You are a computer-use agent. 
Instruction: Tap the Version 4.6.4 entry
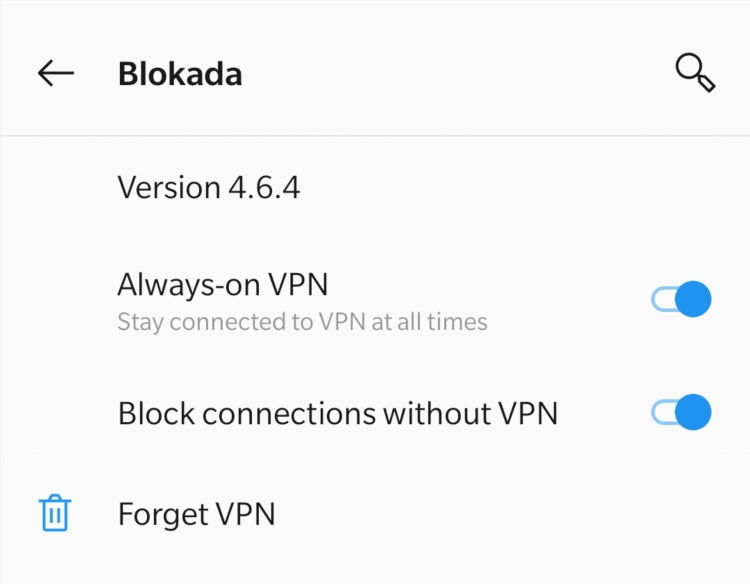click(375, 187)
